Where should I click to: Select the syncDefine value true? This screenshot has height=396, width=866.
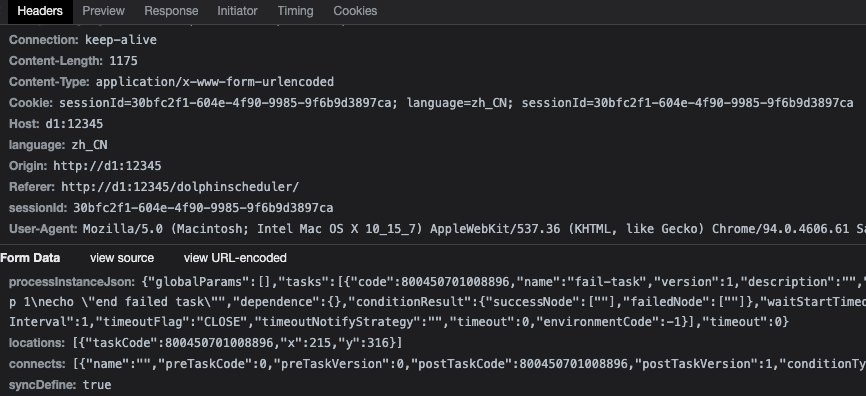(97, 385)
